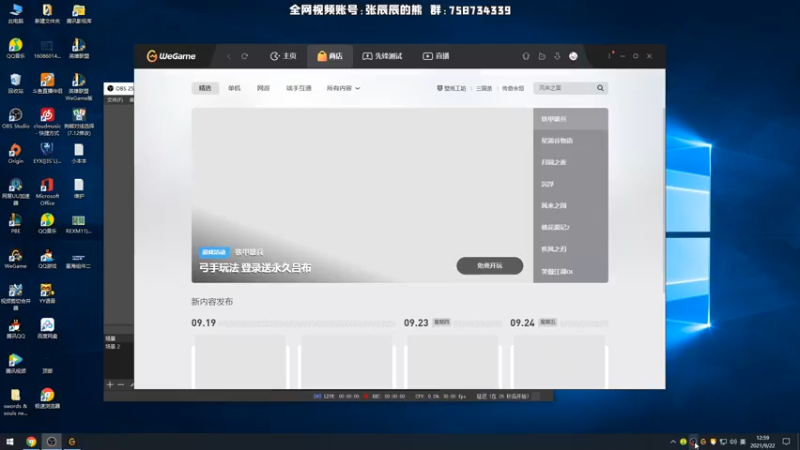The height and width of the screenshot is (450, 800).
Task: Select the sixth banner list entry
Action: click(570, 227)
